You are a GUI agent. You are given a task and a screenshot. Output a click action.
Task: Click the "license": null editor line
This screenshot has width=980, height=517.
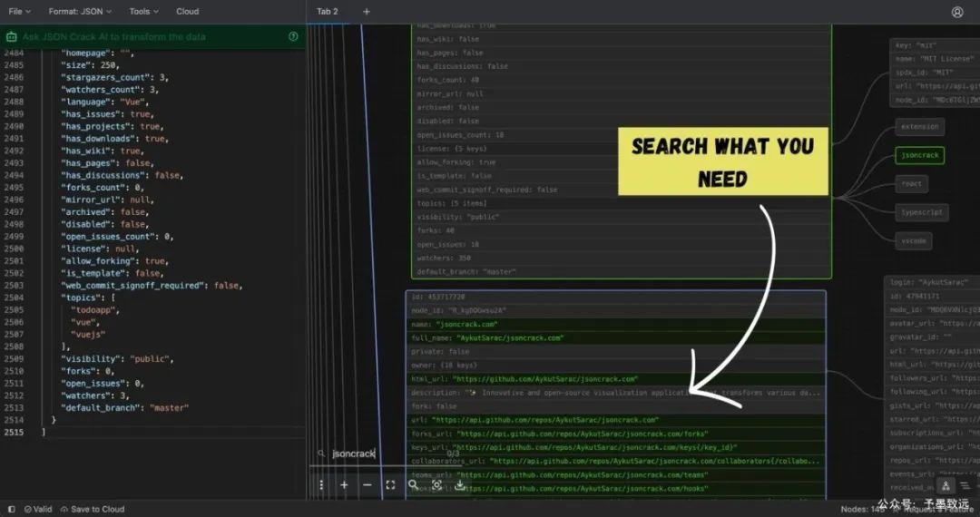point(99,249)
